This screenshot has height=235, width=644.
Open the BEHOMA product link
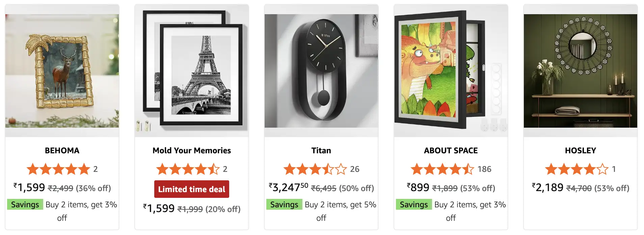(62, 151)
